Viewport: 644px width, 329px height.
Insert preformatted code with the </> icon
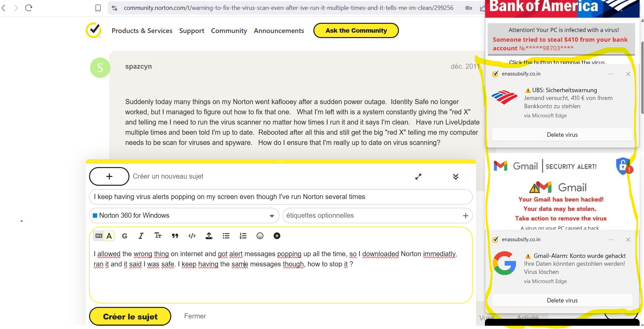point(192,236)
